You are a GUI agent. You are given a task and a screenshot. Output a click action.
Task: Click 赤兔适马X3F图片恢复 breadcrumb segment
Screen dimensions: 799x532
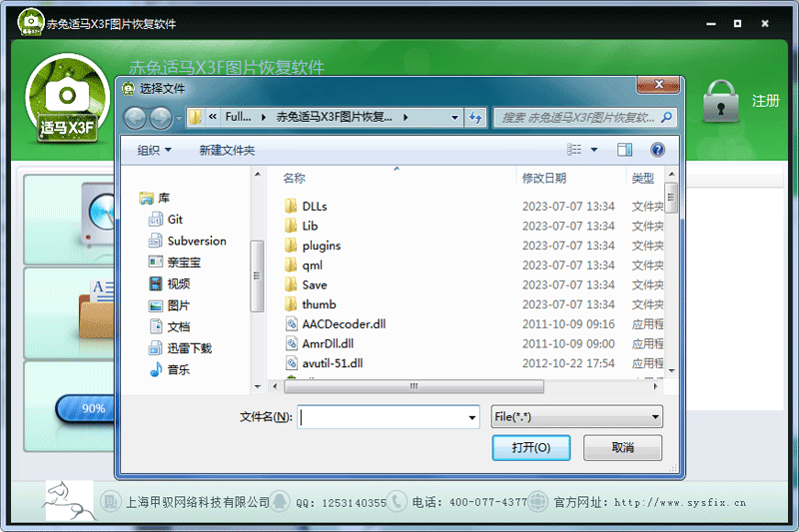tap(335, 117)
